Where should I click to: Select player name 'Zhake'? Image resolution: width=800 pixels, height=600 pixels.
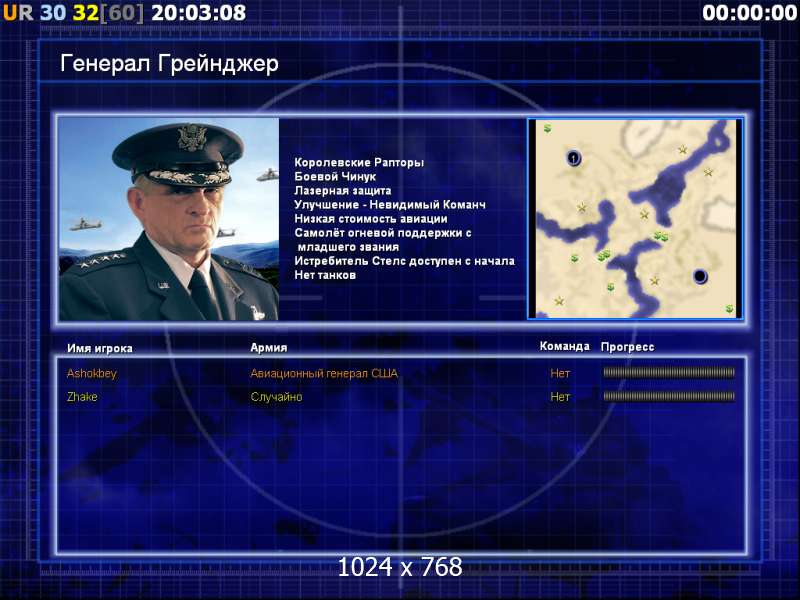click(x=82, y=397)
